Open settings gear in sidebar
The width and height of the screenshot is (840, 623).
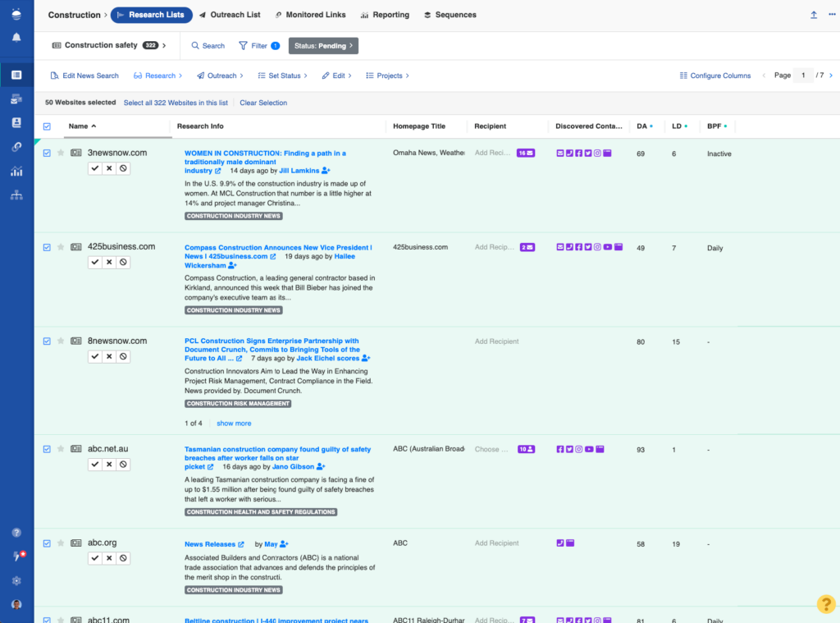click(x=16, y=580)
